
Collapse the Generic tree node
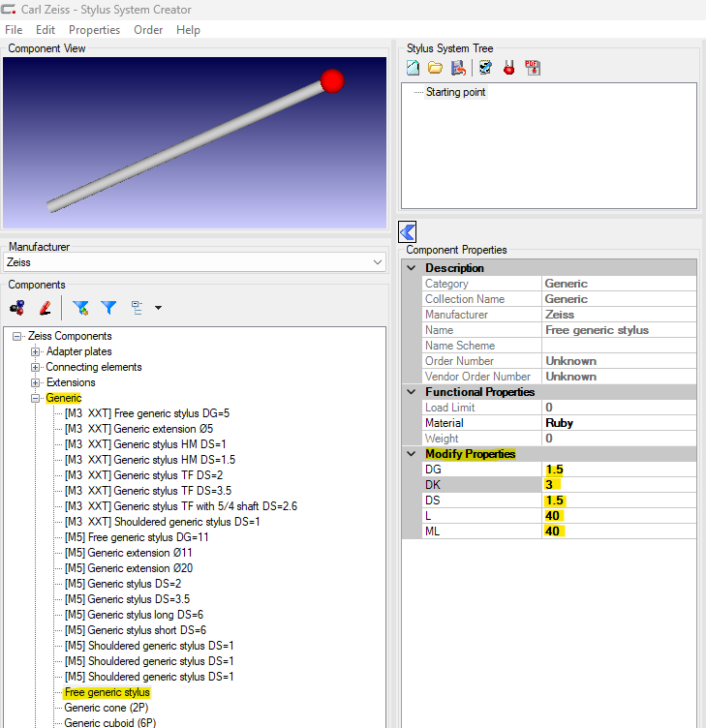tap(36, 398)
